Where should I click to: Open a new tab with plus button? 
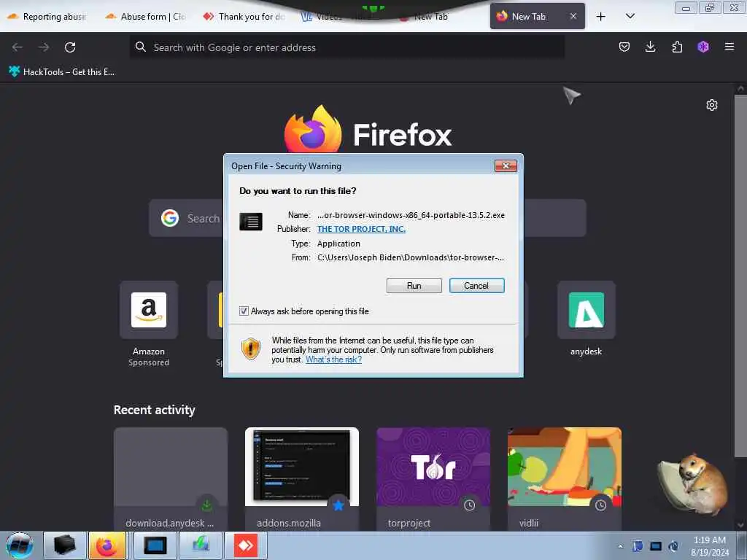click(x=601, y=17)
